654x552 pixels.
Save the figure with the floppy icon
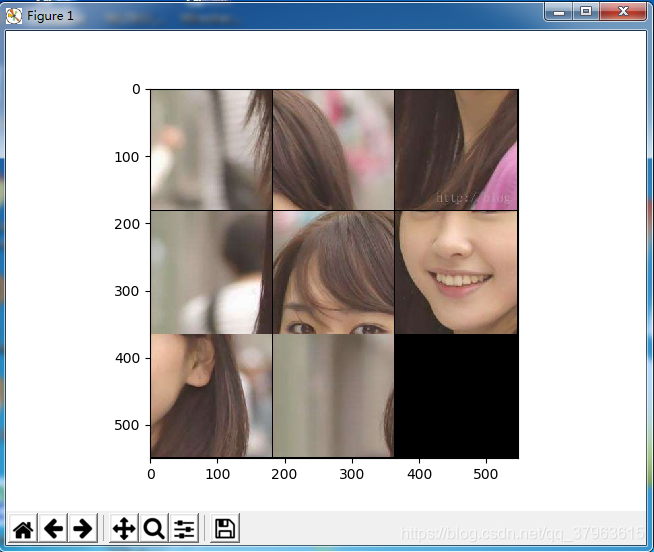[225, 529]
